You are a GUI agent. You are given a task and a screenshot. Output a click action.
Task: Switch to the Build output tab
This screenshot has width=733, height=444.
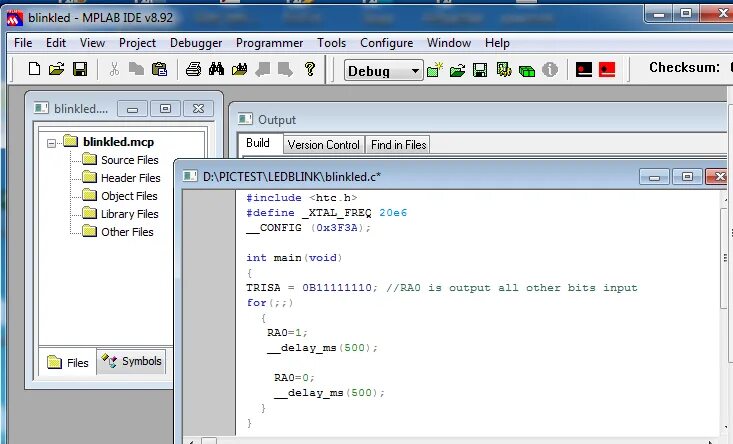coord(258,143)
